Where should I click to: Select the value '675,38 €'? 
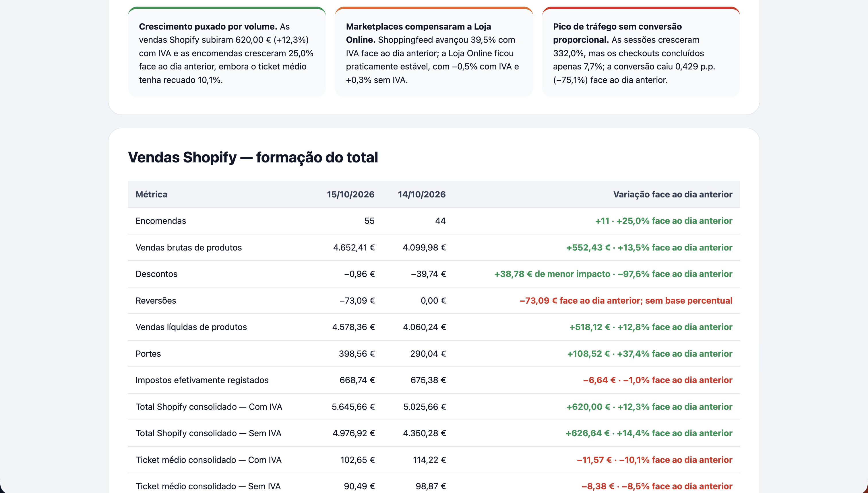click(x=428, y=380)
